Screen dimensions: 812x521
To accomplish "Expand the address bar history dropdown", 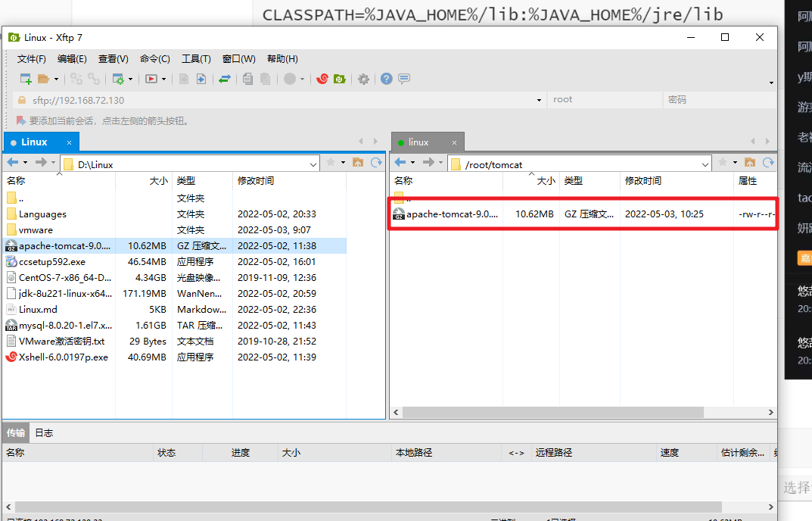I will tap(539, 100).
